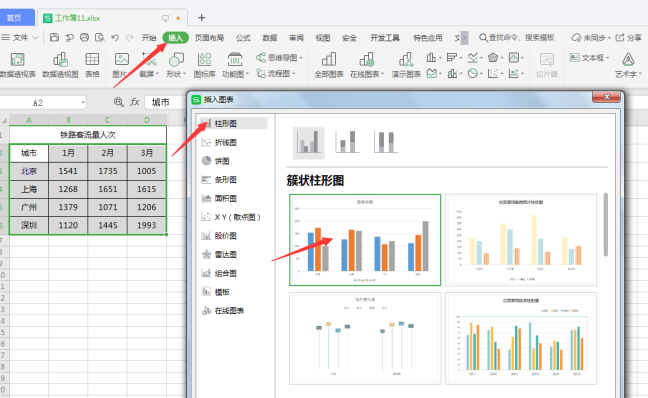Expand the cell name box dropdown
Viewport: 648px width, 398px height.
(x=83, y=102)
